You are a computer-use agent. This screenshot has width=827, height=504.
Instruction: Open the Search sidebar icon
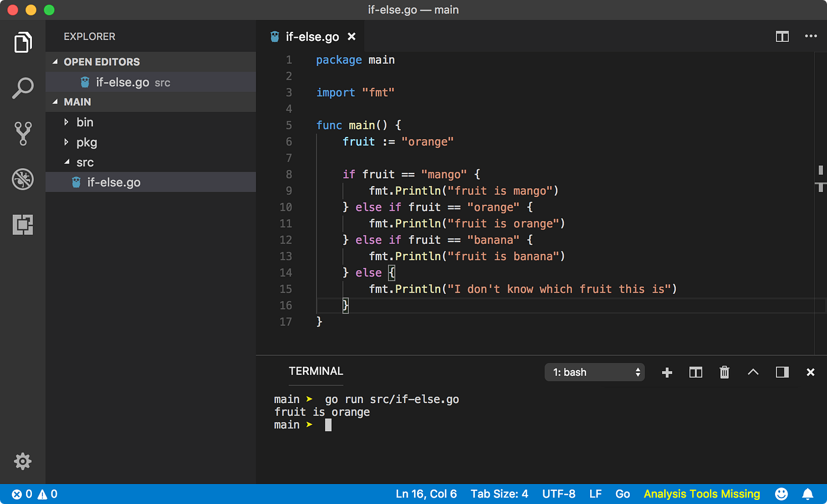pos(22,87)
